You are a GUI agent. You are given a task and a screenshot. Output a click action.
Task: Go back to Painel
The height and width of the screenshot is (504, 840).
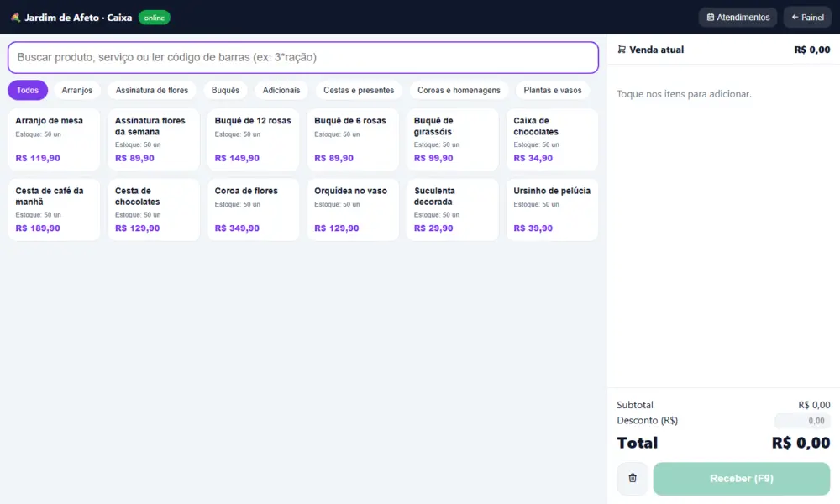tap(807, 17)
